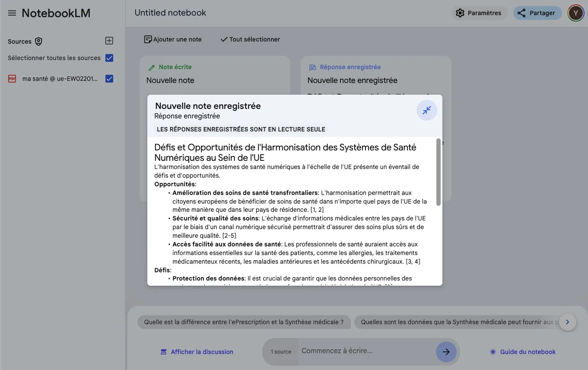588x370 pixels.
Task: Click the Partager share button
Action: pyautogui.click(x=537, y=13)
